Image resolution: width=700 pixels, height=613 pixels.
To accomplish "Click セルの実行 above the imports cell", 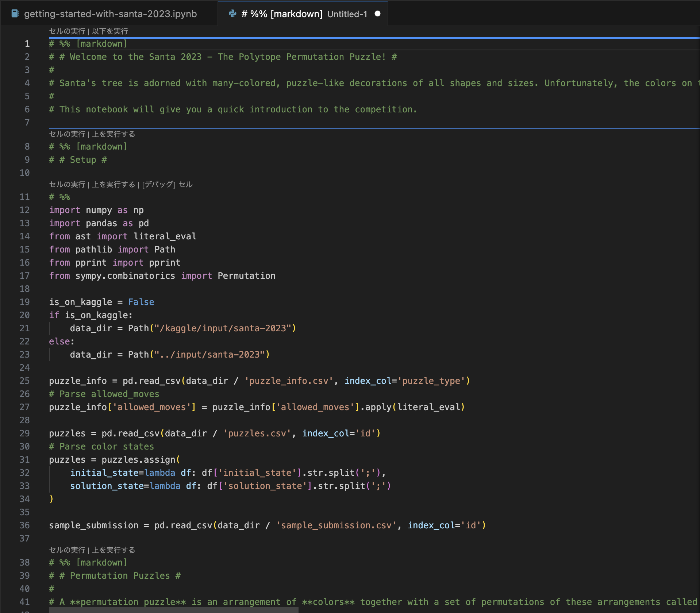I will tap(67, 184).
